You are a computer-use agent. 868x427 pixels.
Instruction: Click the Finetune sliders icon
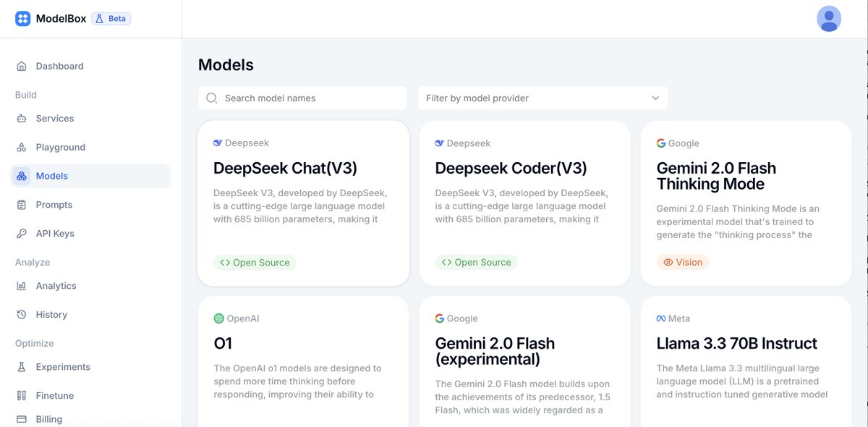(22, 396)
